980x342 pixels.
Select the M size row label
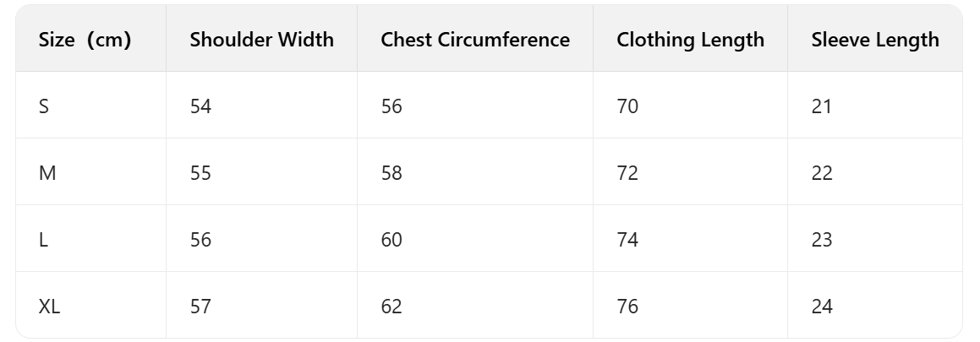47,173
